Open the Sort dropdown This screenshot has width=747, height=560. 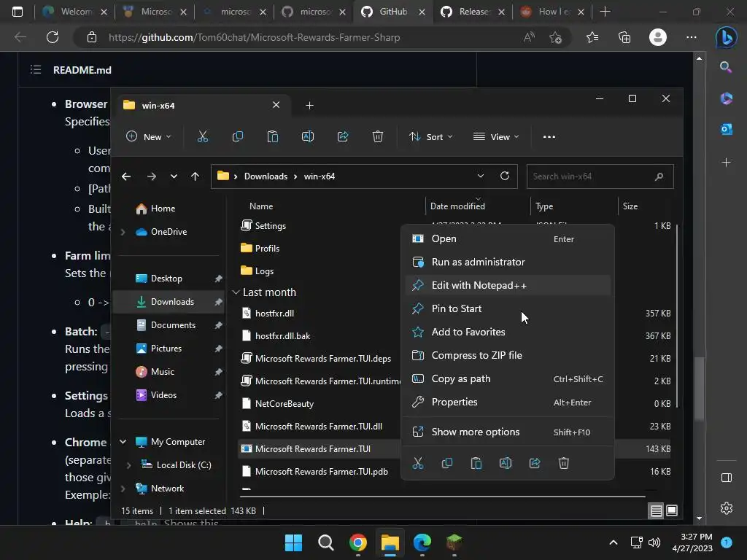(430, 136)
